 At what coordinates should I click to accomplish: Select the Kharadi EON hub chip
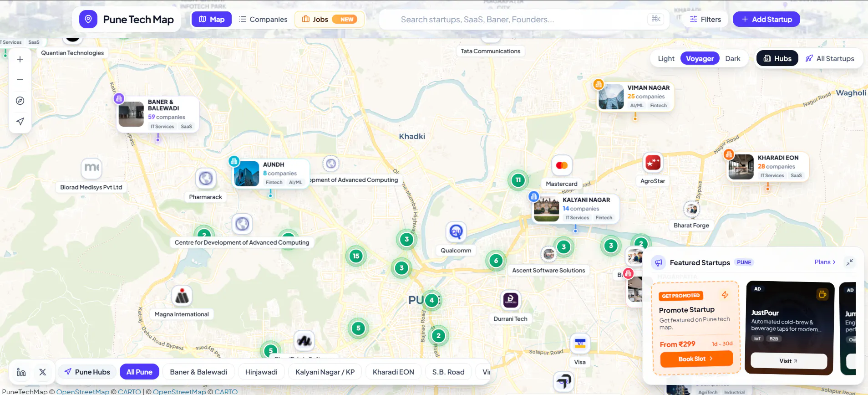(393, 372)
